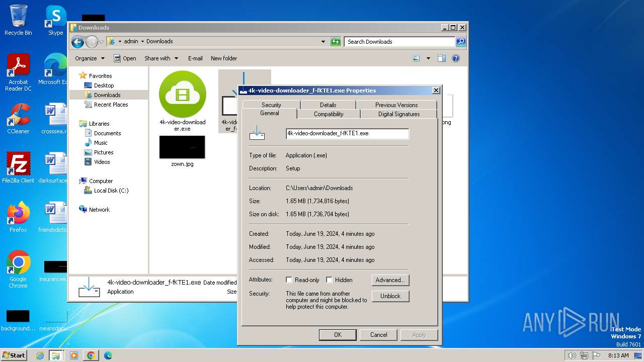The image size is (644, 362).
Task: Open the view options dropdown arrow
Action: 428,58
